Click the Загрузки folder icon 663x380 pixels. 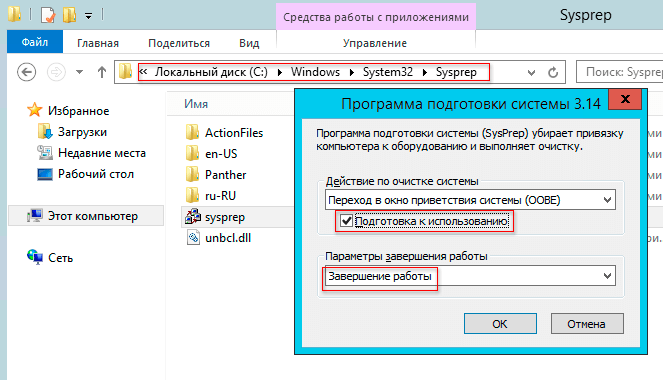pyautogui.click(x=45, y=131)
